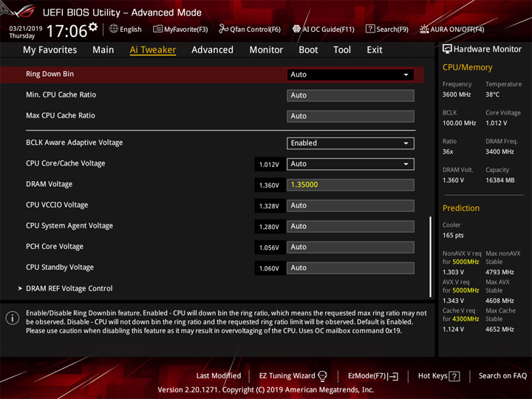Switch to the Monitor tab

point(266,50)
